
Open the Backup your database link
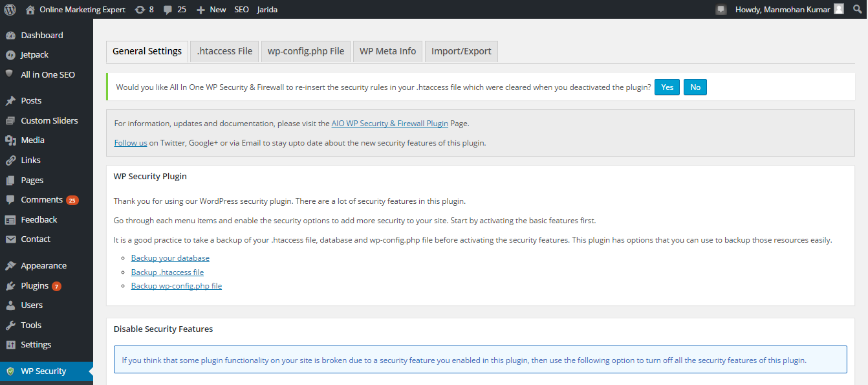point(170,258)
